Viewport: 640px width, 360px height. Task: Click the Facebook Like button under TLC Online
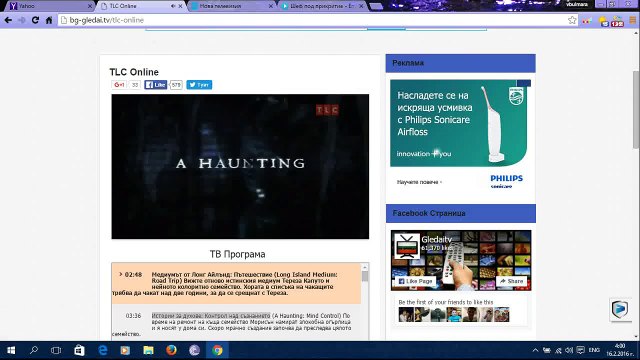(156, 84)
